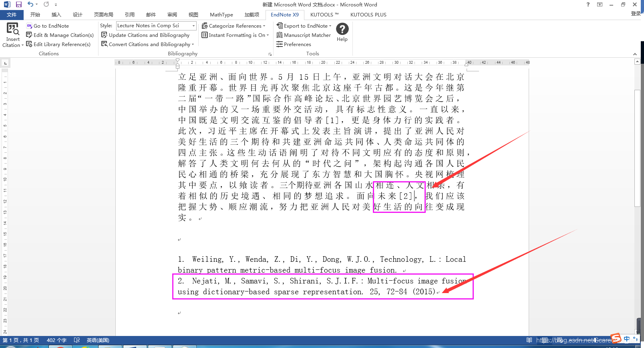This screenshot has width=644, height=348.
Task: Expand Export to EndNote dropdown arrow
Action: (x=330, y=26)
